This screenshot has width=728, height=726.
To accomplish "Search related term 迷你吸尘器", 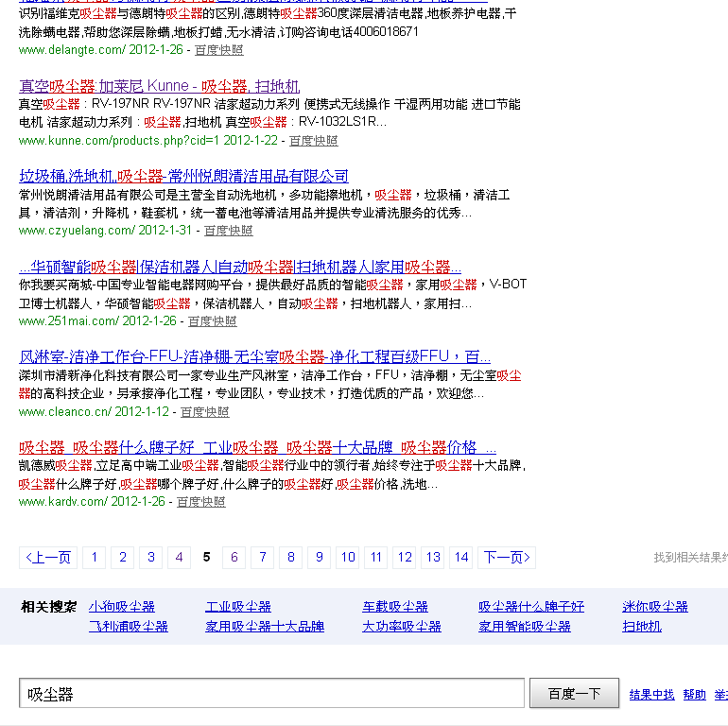I will [x=655, y=607].
